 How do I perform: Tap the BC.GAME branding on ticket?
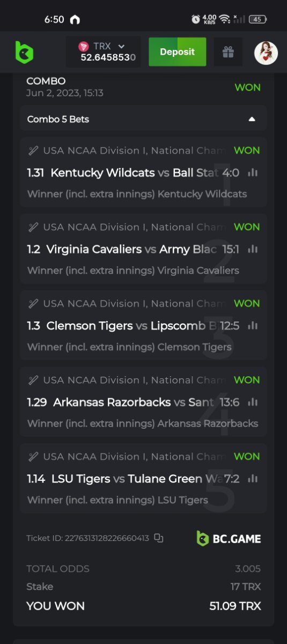[x=229, y=538]
